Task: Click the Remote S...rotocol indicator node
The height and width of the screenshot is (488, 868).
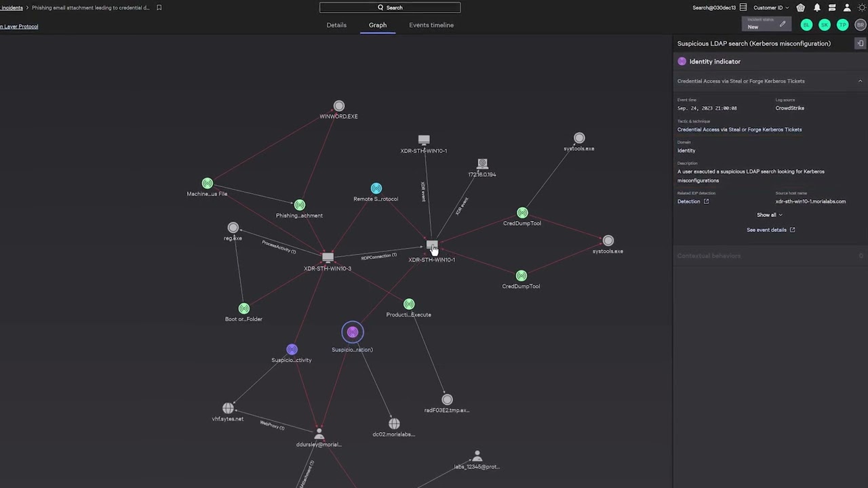Action: 376,188
